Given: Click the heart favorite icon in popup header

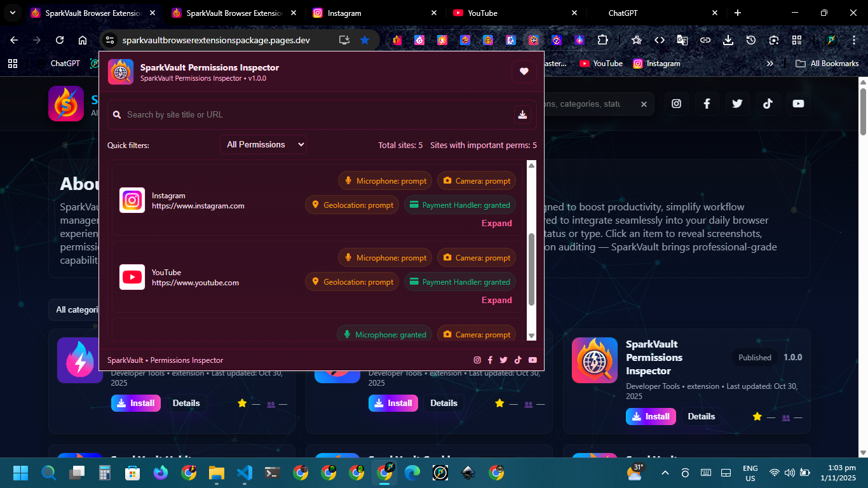Looking at the screenshot, I should click(524, 72).
